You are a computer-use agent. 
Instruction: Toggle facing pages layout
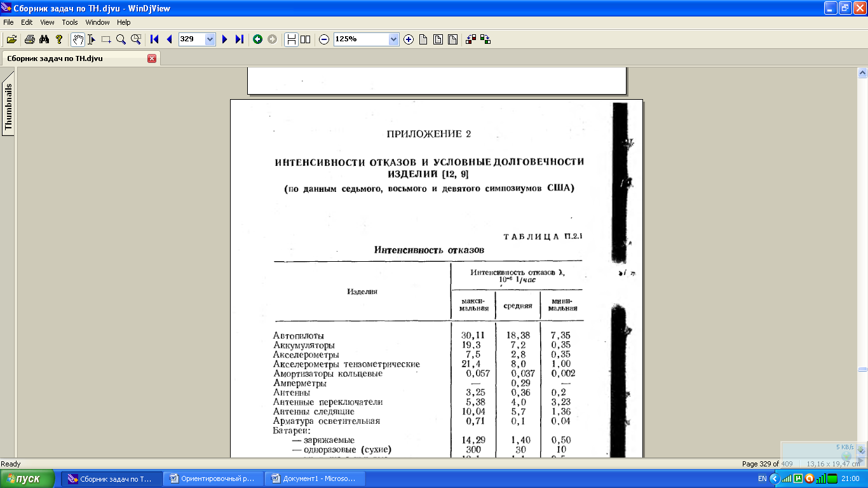click(x=306, y=39)
